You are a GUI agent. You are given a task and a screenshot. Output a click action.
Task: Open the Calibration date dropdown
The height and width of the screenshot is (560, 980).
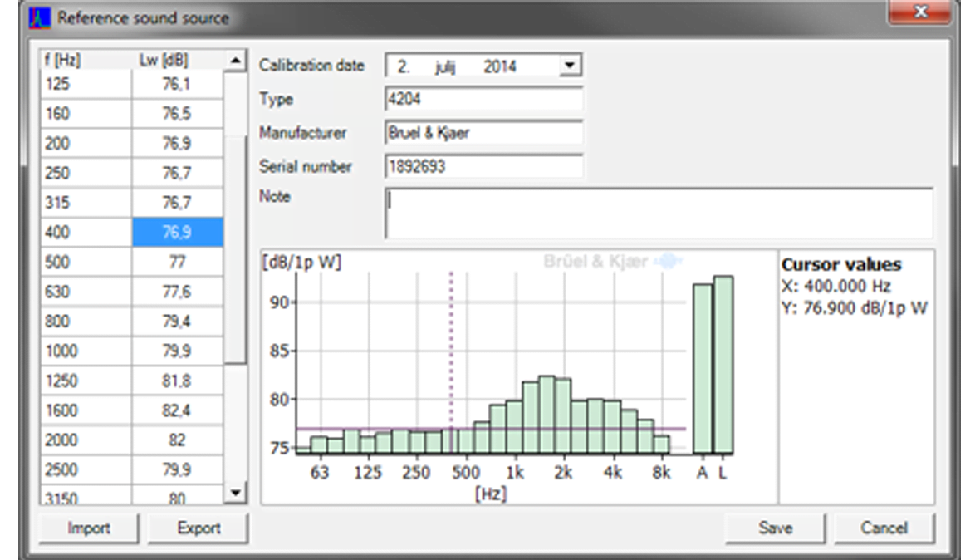point(570,66)
